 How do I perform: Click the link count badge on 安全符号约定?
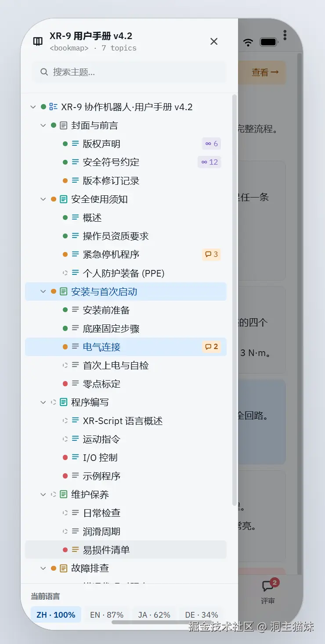tap(209, 162)
